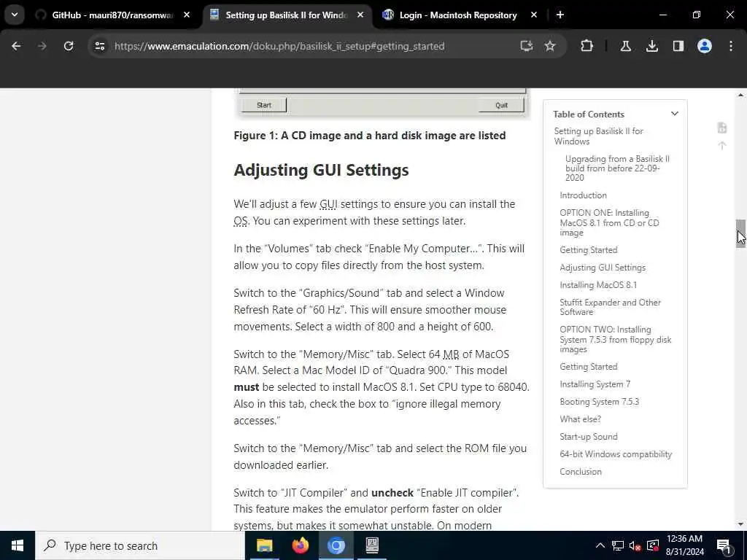Open a new browser tab
This screenshot has height=560, width=747.
pos(560,15)
